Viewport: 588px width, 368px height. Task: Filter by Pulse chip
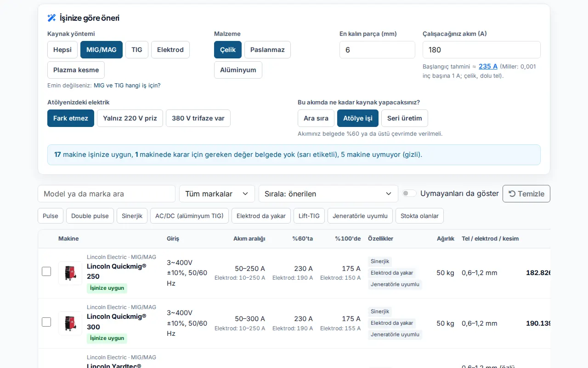pyautogui.click(x=51, y=216)
